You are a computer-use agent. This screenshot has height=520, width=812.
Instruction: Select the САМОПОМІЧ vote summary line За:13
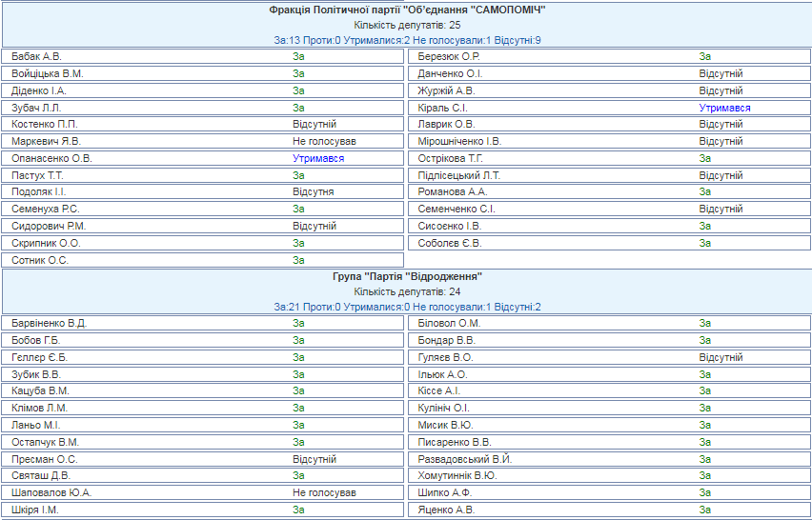407,40
